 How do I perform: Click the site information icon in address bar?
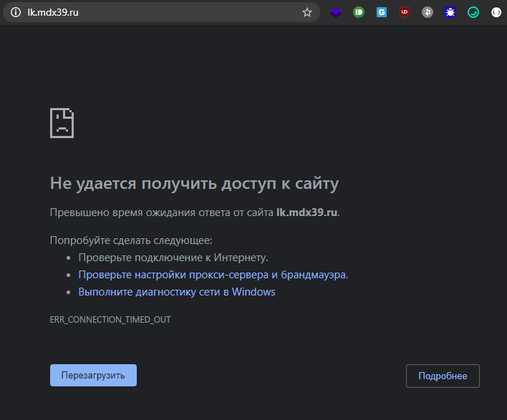(15, 12)
